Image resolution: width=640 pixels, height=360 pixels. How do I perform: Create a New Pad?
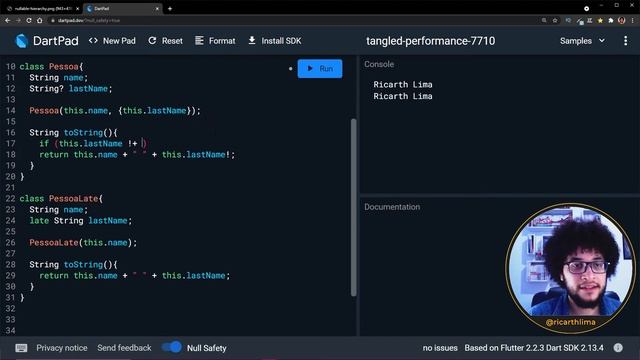pos(112,41)
